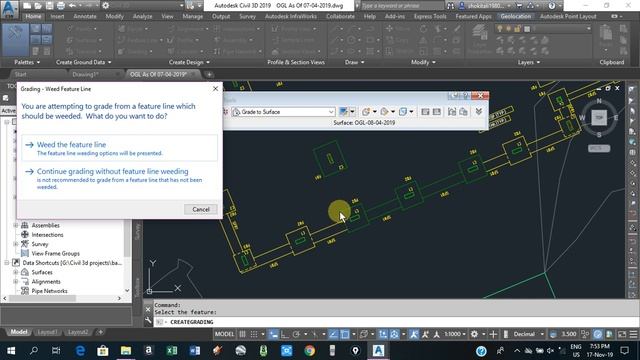Toggle annotation visibility icon in status bar
640x360 pixels.
coord(413,334)
